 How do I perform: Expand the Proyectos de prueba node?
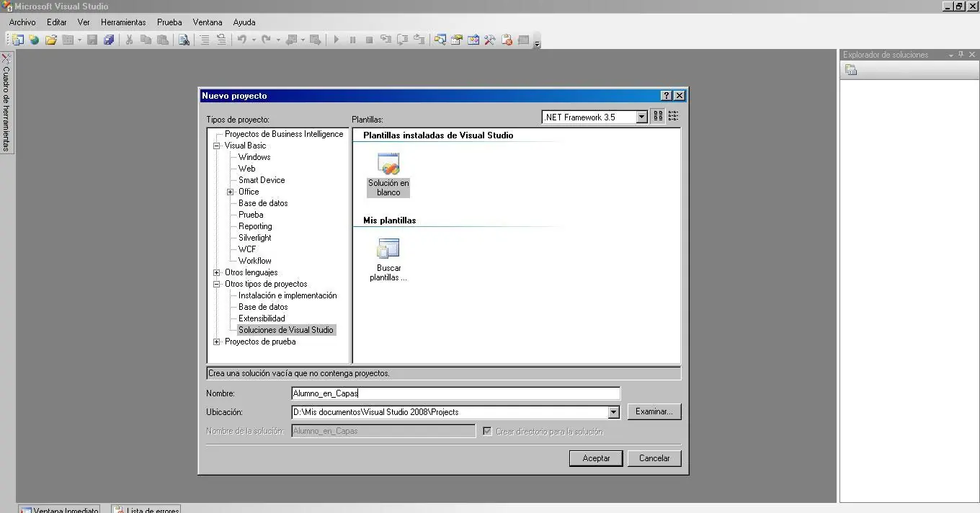pyautogui.click(x=217, y=342)
